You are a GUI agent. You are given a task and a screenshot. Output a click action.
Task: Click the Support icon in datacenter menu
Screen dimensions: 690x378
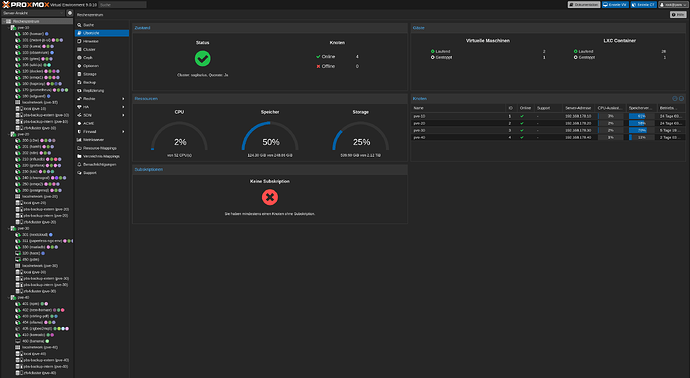click(x=79, y=173)
